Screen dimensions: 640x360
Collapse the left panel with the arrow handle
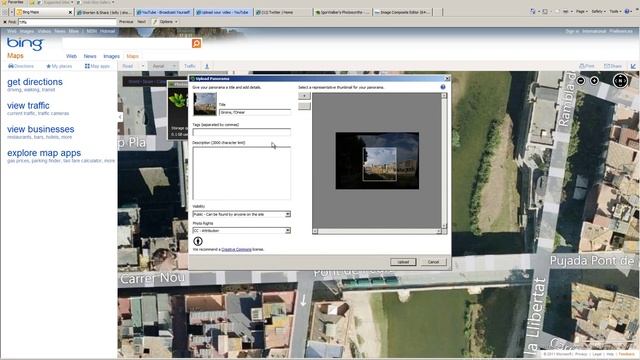(x=120, y=117)
